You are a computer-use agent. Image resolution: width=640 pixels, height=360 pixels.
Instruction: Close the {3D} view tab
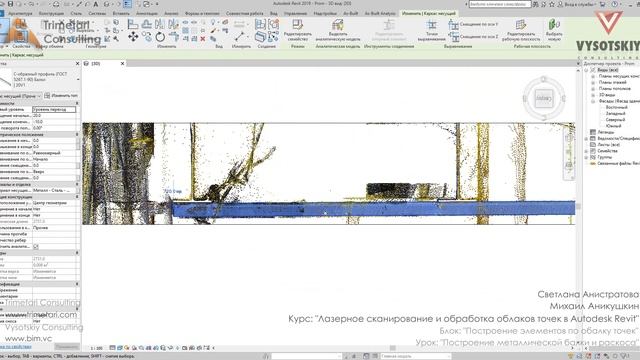pos(122,64)
